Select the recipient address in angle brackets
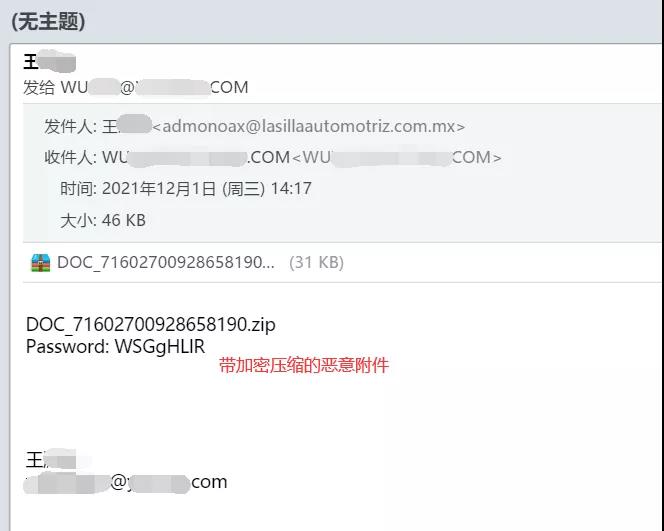 [397, 158]
